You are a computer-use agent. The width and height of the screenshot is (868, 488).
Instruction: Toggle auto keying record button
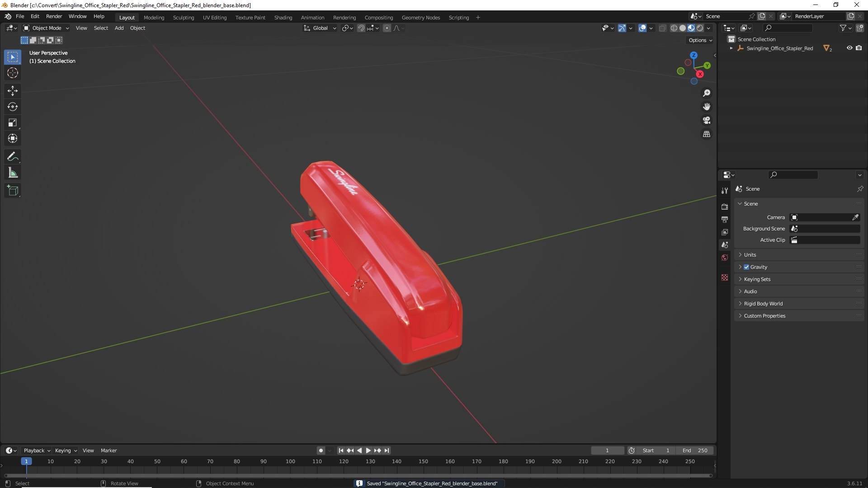pos(321,450)
